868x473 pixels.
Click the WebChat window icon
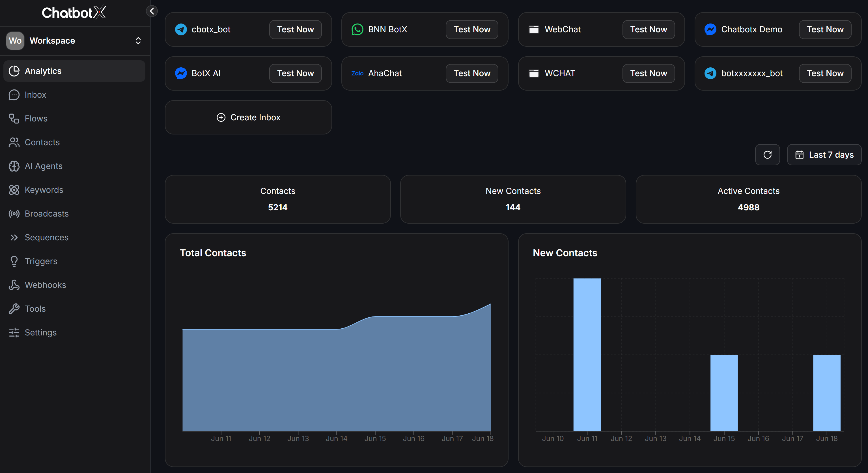tap(534, 29)
